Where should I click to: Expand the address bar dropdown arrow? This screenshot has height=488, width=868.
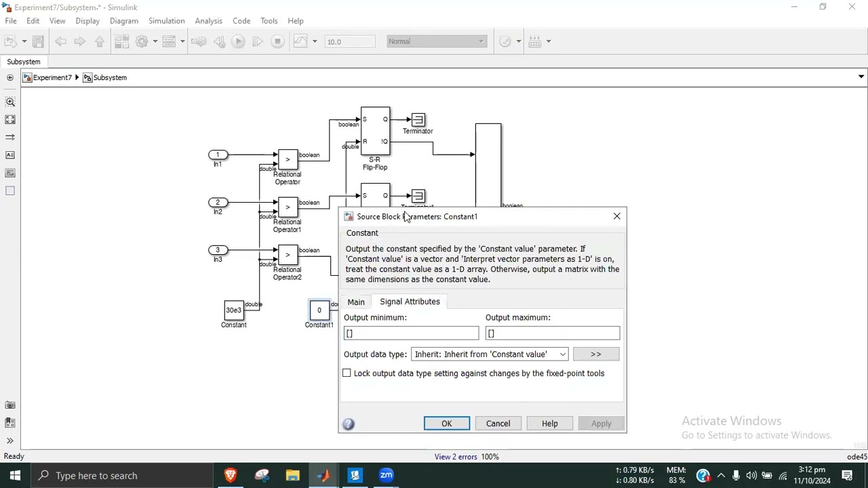tap(861, 77)
